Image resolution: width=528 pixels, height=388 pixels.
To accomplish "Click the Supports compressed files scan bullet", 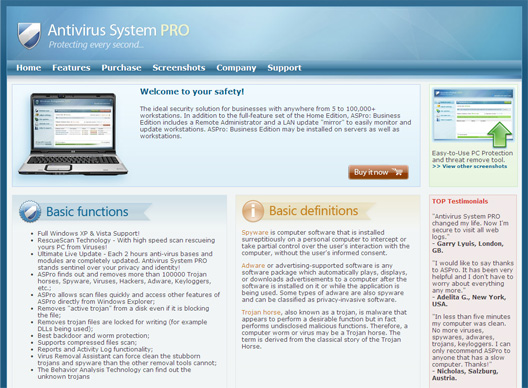I will 87,343.
